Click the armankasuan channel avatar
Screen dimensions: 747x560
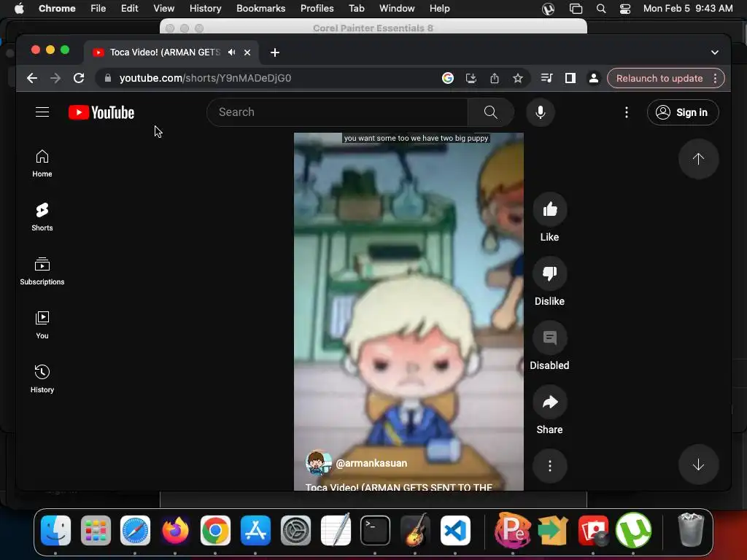point(318,462)
